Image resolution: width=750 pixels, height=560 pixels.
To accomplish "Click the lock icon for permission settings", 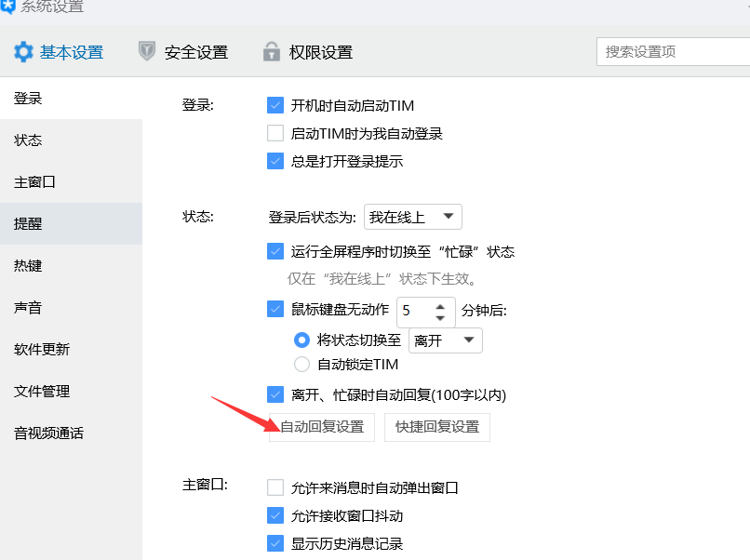I will (271, 51).
